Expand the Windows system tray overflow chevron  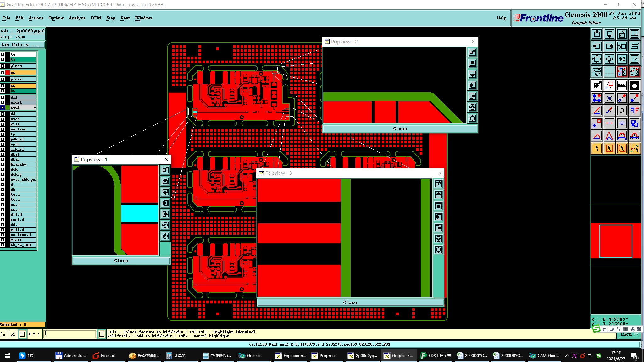(x=567, y=356)
